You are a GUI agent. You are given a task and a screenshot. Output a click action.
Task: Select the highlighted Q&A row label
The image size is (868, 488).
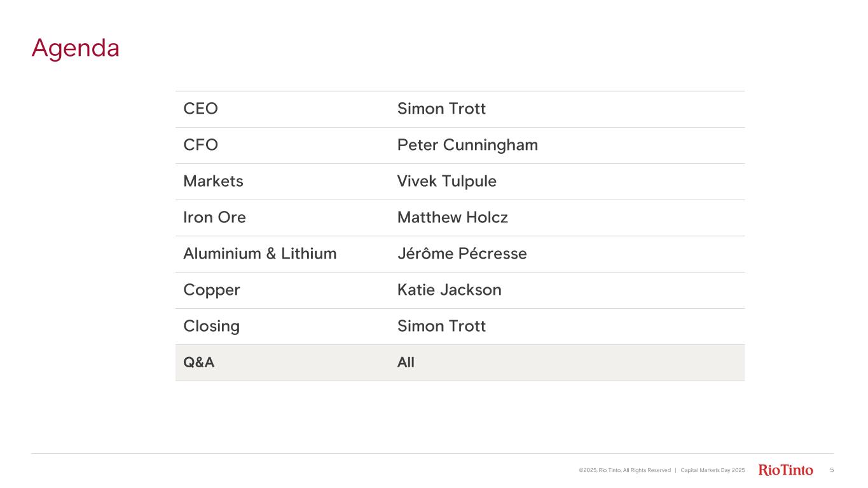[199, 363]
